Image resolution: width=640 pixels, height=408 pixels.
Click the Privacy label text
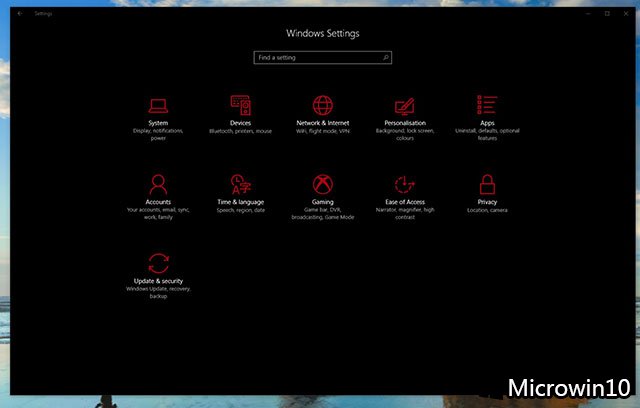tap(487, 202)
